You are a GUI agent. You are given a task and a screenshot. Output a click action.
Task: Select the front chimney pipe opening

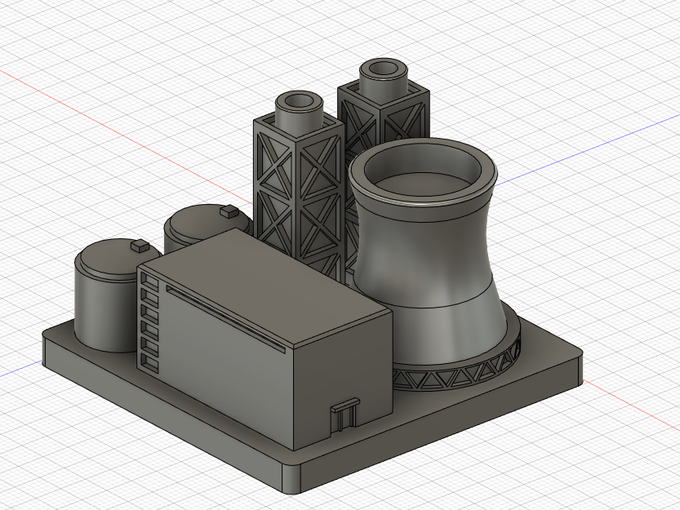[299, 101]
